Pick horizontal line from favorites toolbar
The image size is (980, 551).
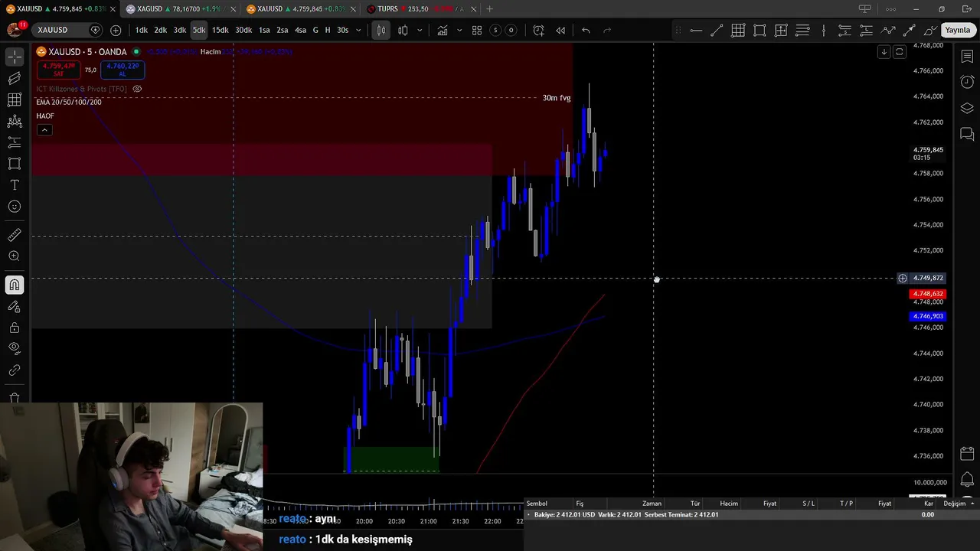(696, 30)
